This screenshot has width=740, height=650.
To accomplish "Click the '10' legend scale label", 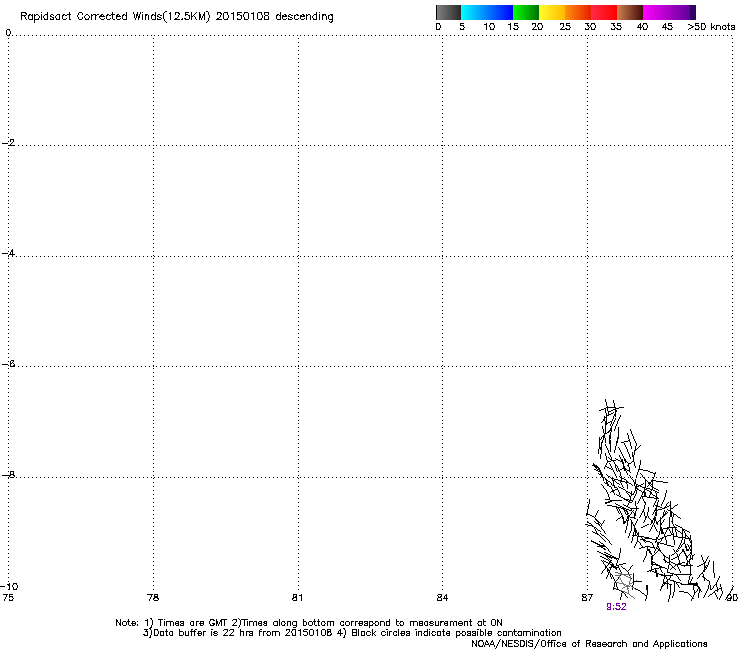I will tap(489, 27).
